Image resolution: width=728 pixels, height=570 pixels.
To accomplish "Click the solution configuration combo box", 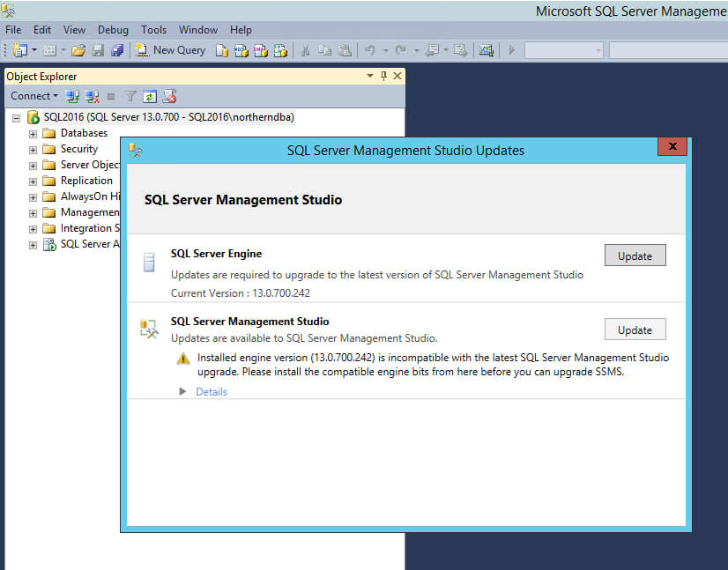I will tap(564, 49).
